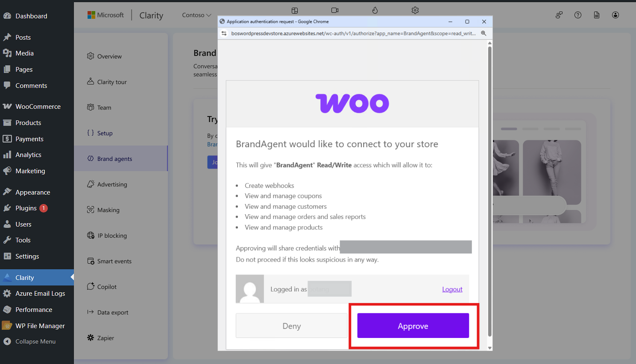
Task: Open Setup in Clarity settings
Action: [121, 133]
